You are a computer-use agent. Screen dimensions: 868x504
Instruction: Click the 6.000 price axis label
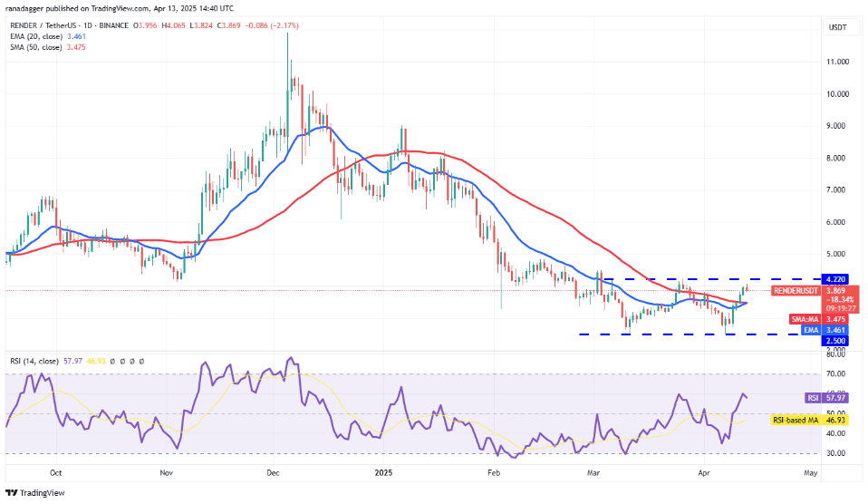click(x=836, y=222)
